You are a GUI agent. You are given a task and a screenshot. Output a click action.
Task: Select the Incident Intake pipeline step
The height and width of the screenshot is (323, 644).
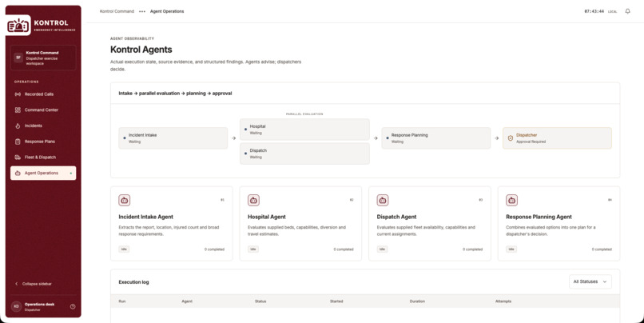[173, 138]
